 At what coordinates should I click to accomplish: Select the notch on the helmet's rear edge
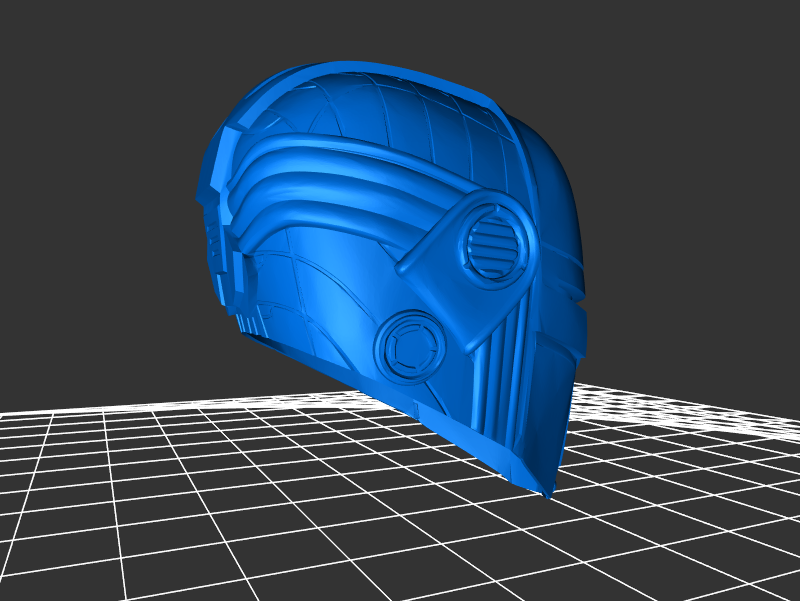(578, 295)
